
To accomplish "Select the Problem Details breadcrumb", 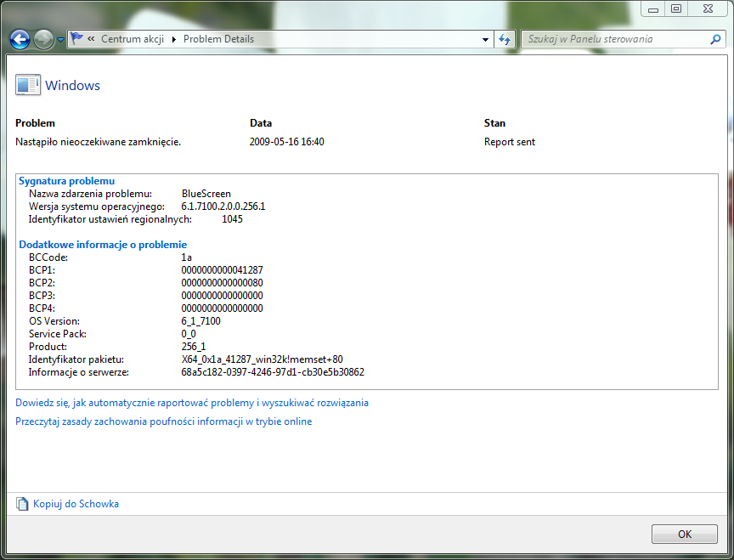I will click(x=218, y=39).
